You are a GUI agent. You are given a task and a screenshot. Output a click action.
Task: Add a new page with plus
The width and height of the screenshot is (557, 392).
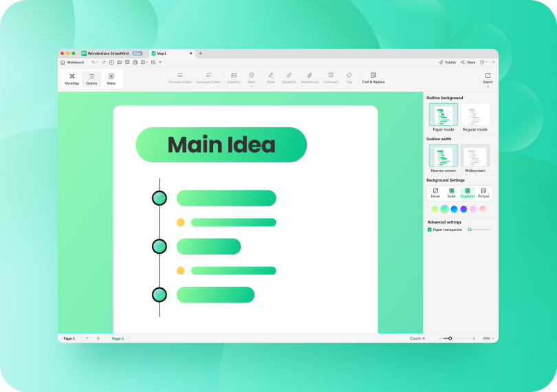pyautogui.click(x=98, y=338)
